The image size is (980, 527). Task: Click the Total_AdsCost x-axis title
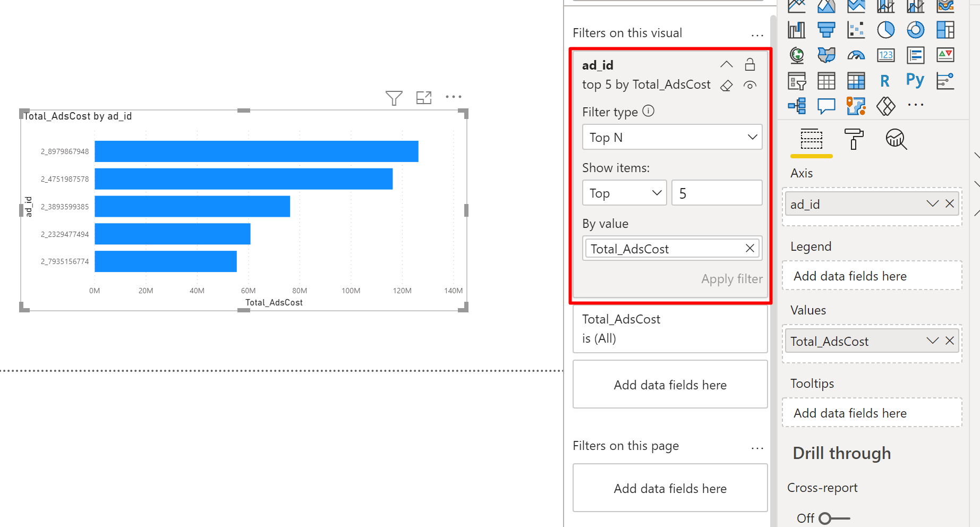pos(274,303)
